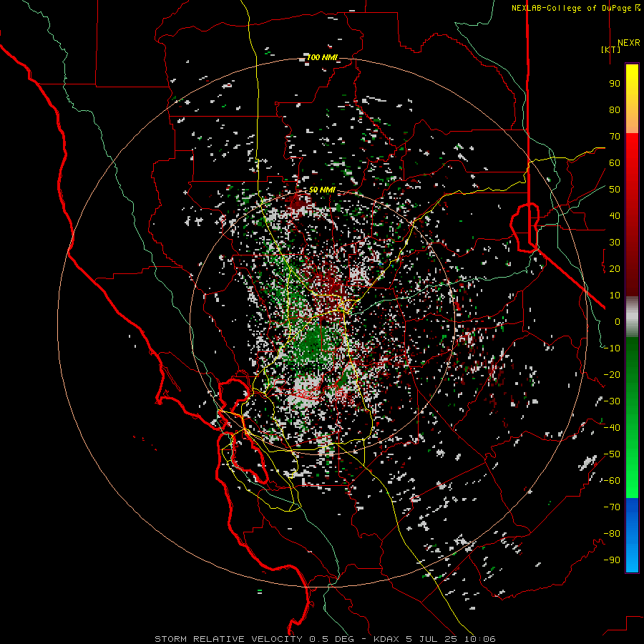Click the positive 50 scale value

tap(615, 190)
